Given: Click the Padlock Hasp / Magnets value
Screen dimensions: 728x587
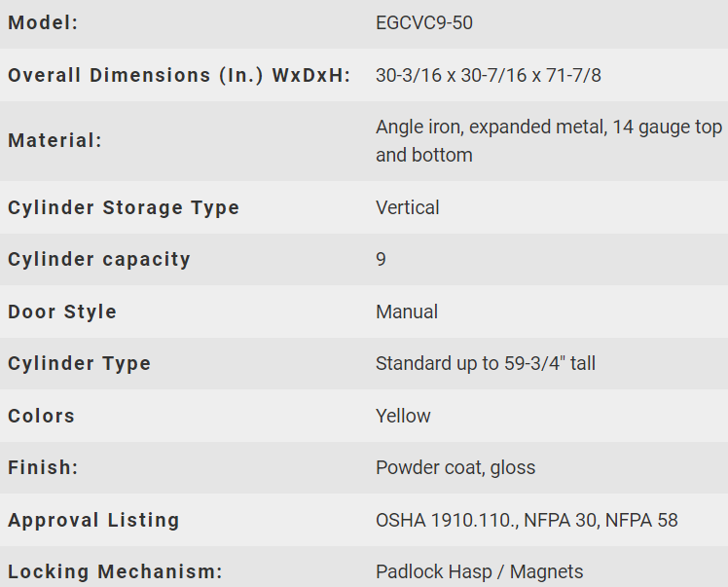Looking at the screenshot, I should point(479,572).
